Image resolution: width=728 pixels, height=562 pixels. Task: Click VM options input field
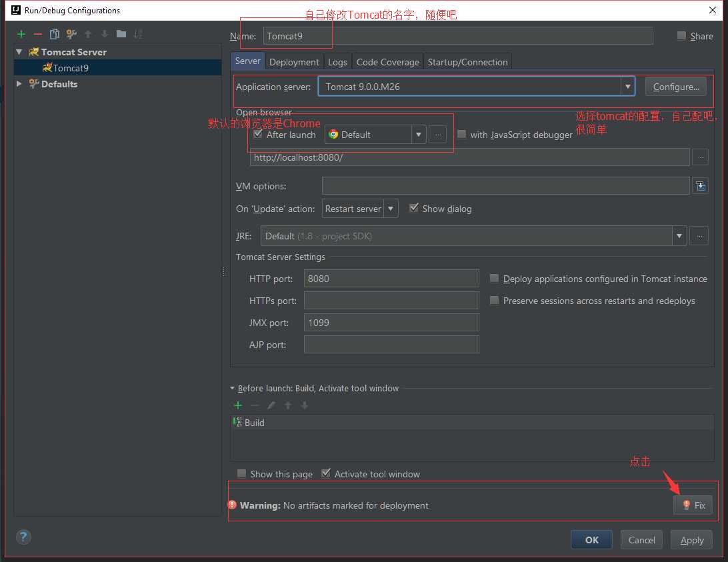(x=505, y=186)
